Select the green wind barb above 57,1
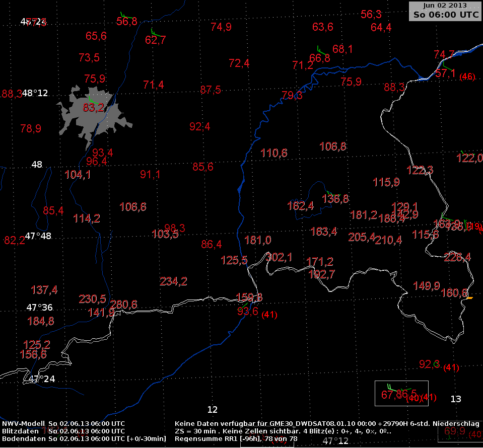The image size is (483, 448). point(446,66)
